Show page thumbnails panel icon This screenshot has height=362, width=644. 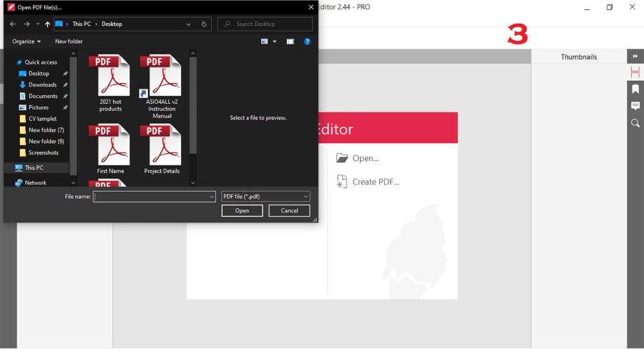click(x=635, y=72)
